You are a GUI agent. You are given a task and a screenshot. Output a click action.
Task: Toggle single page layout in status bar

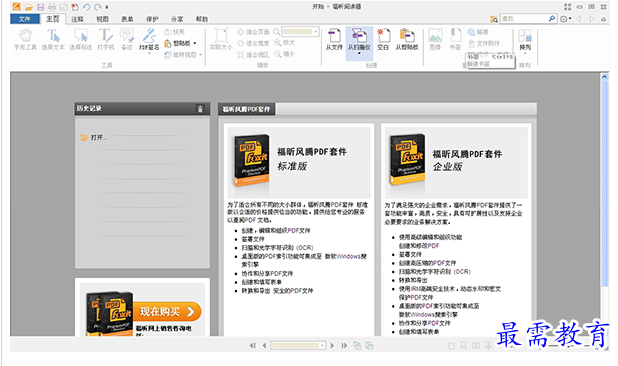pos(452,346)
